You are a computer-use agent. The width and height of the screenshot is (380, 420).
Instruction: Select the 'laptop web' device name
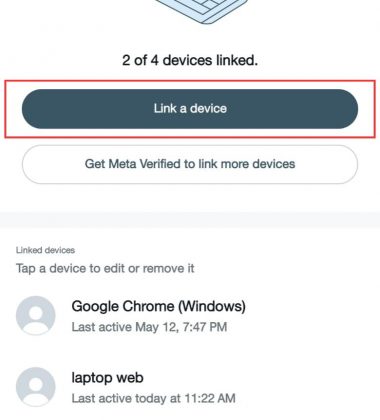(108, 378)
